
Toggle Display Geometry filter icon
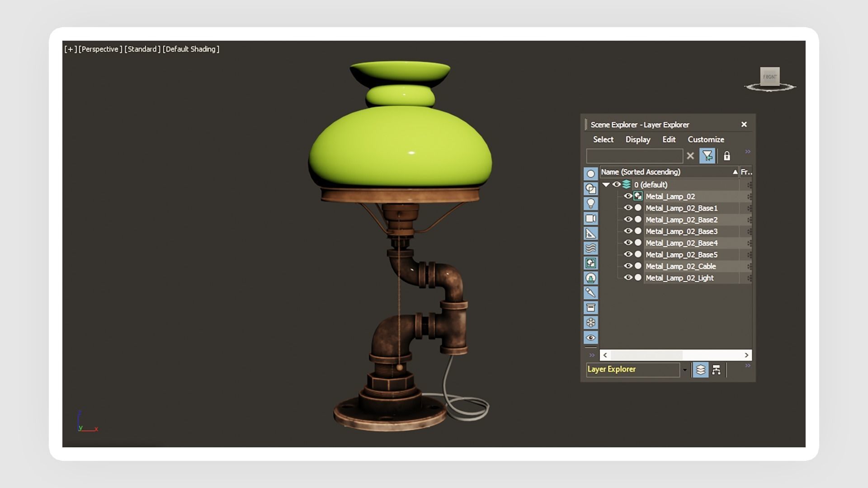pyautogui.click(x=590, y=174)
